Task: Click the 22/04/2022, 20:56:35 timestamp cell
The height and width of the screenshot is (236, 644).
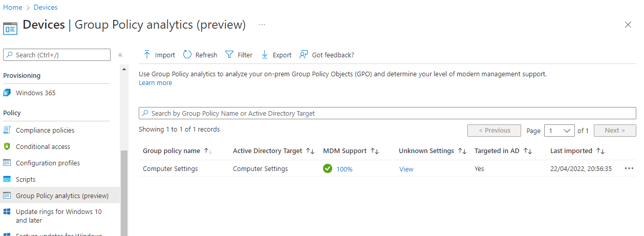Action: tap(581, 168)
